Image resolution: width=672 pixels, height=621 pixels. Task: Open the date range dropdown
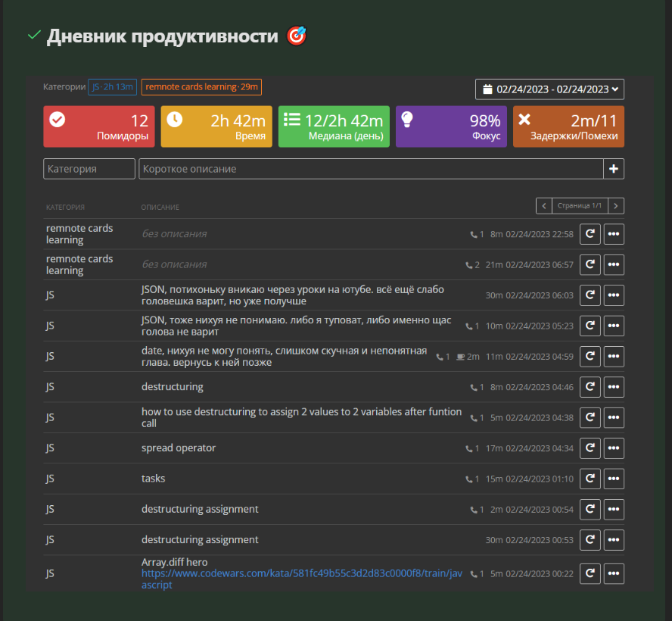pyautogui.click(x=549, y=89)
